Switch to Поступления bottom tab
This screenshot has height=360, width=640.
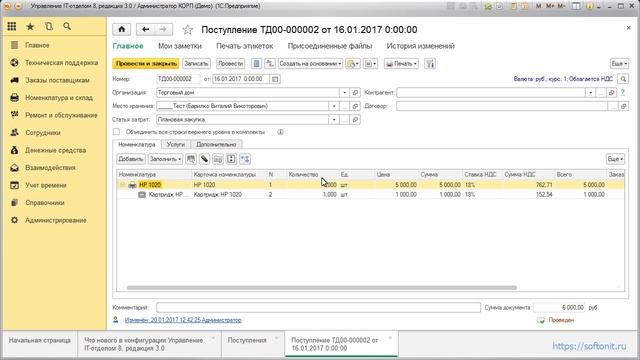pyautogui.click(x=247, y=340)
